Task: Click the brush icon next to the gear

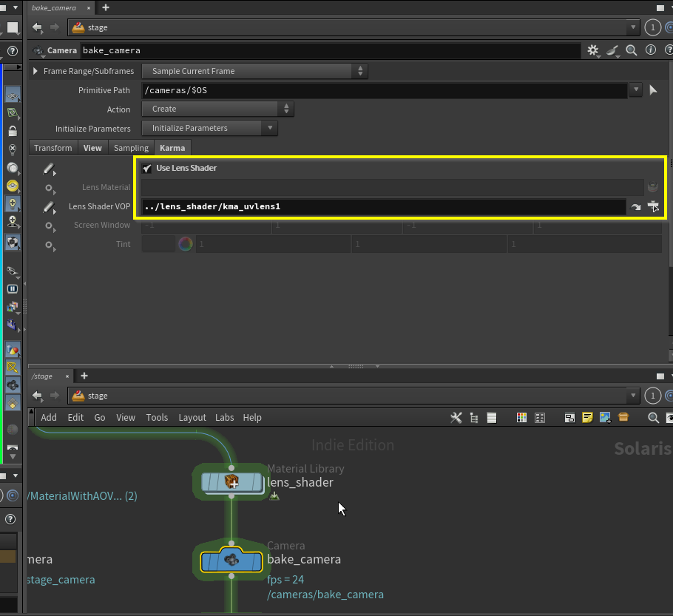Action: [612, 50]
